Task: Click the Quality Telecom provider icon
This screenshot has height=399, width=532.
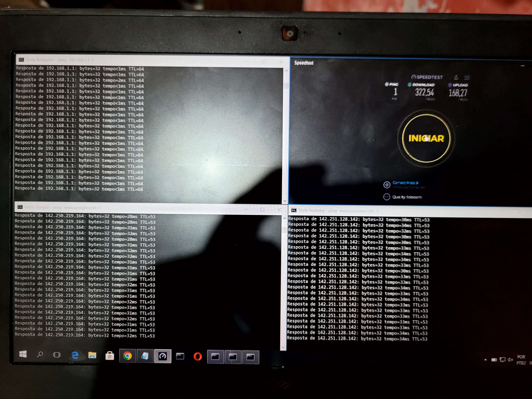Action: pyautogui.click(x=386, y=197)
